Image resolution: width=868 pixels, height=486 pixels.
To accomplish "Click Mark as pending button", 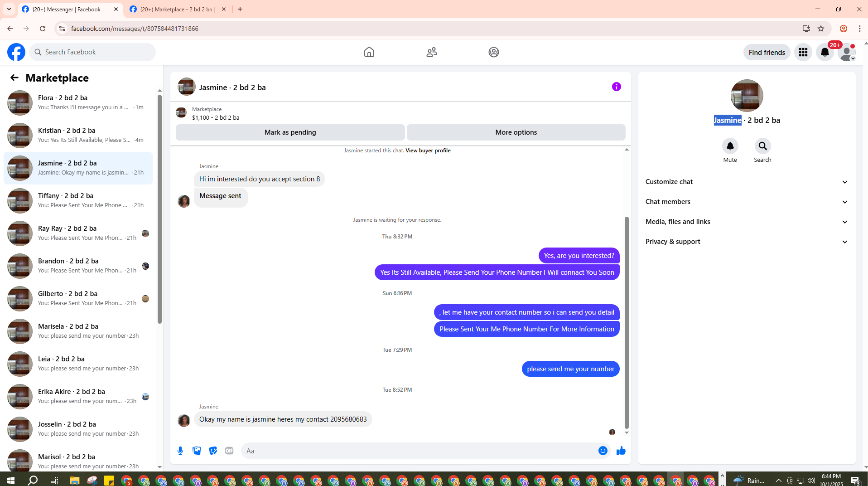I will (290, 132).
